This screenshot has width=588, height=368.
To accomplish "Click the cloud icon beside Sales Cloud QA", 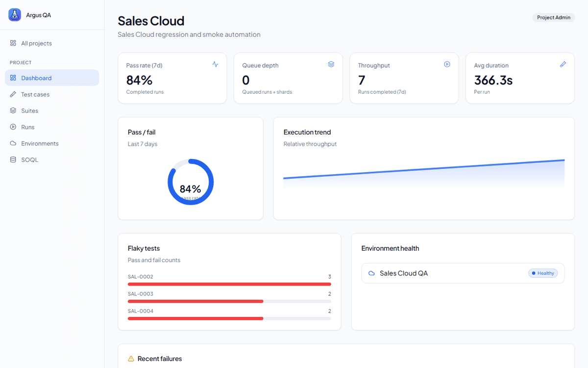I will [372, 273].
